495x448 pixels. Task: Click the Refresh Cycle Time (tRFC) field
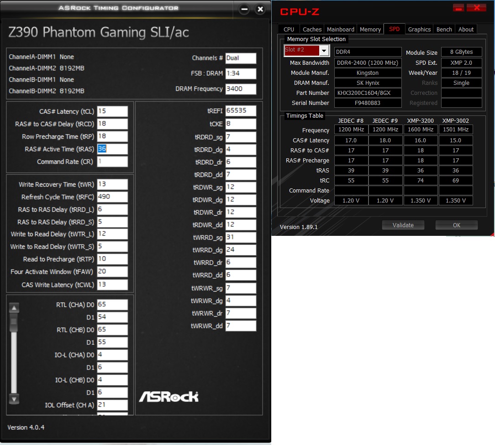coord(112,197)
